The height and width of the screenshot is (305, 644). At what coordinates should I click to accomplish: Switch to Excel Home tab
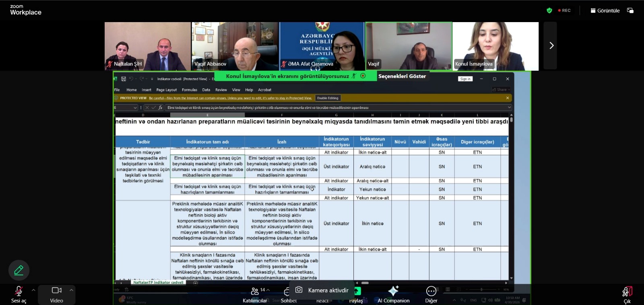[x=132, y=90]
